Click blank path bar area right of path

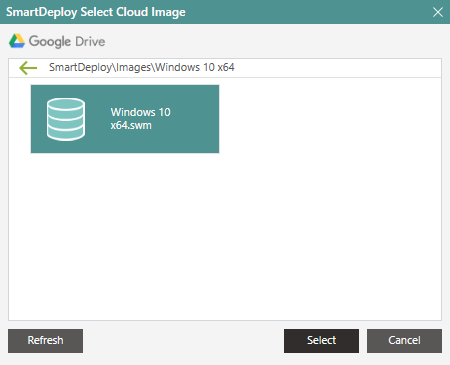[337, 68]
